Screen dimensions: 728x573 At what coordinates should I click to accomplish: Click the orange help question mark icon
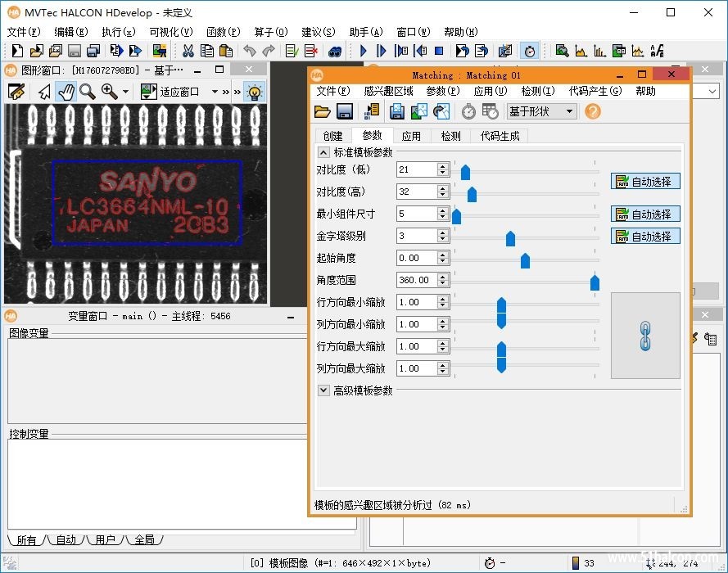pyautogui.click(x=592, y=111)
